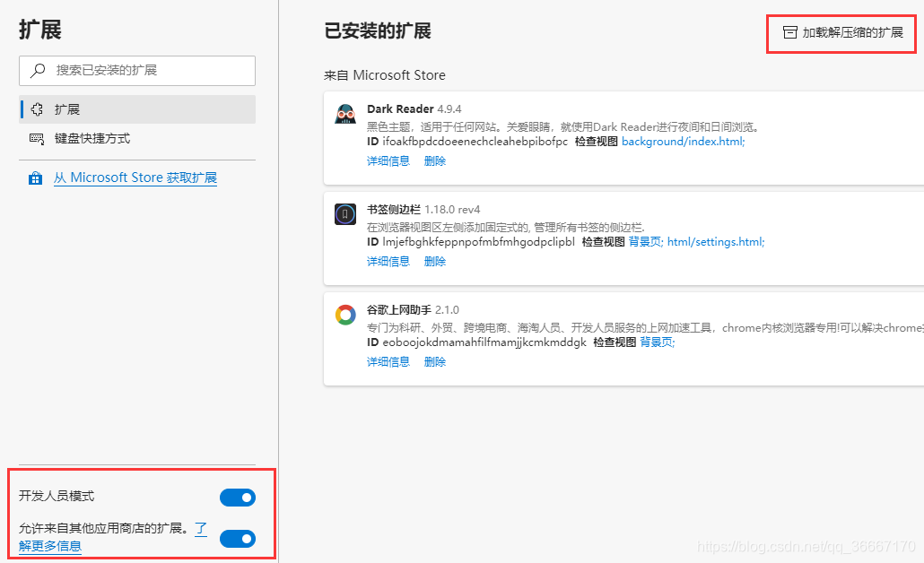Open background/index.html inspect view link
The image size is (924, 563).
pos(684,142)
